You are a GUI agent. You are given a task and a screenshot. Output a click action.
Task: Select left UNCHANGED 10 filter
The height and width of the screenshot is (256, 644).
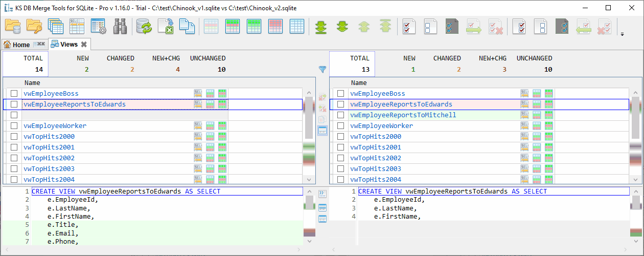(x=208, y=64)
